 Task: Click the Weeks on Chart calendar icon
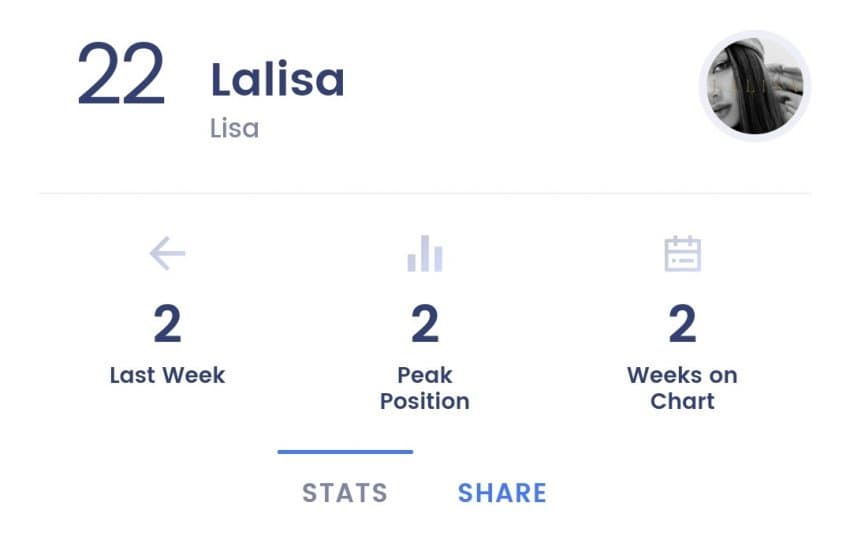tap(682, 253)
